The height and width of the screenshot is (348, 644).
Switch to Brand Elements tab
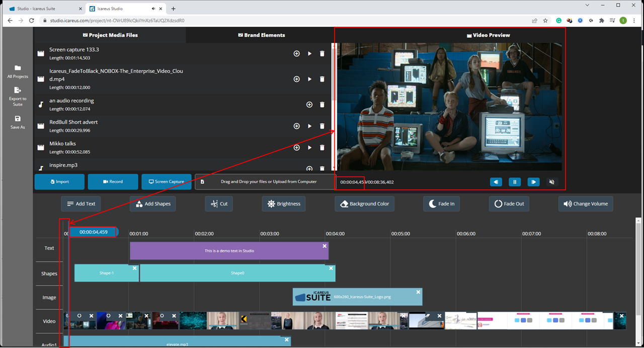tap(261, 35)
